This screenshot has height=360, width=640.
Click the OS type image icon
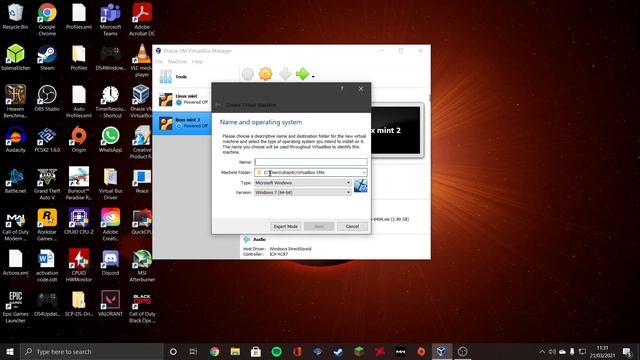(x=360, y=186)
